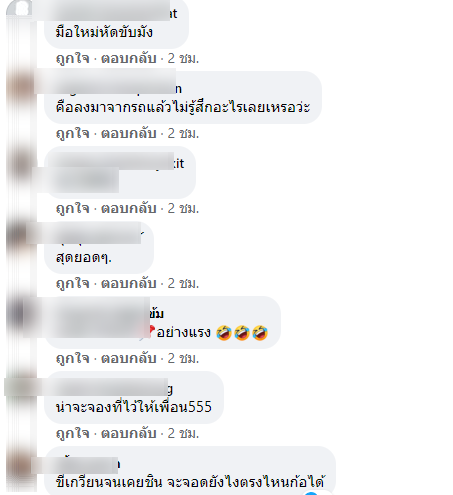This screenshot has width=453, height=495.
Task: Click the first laughing emoji after อย่างแรง
Action: (224, 333)
